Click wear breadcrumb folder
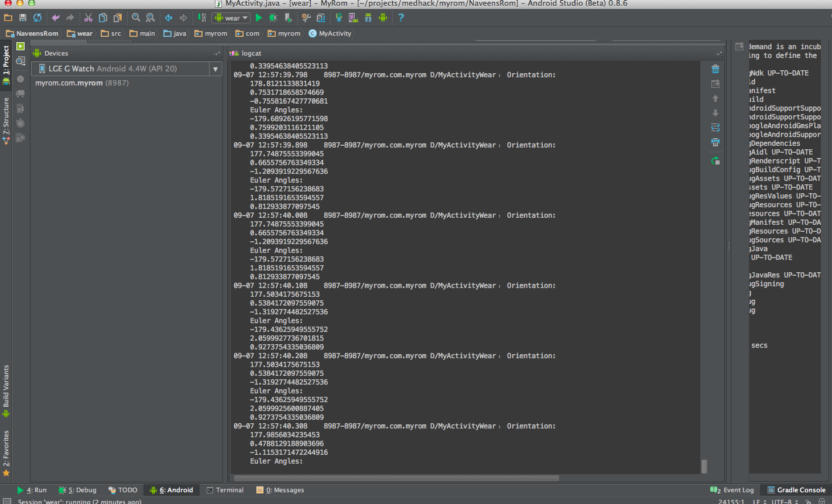832x504 pixels. (80, 33)
